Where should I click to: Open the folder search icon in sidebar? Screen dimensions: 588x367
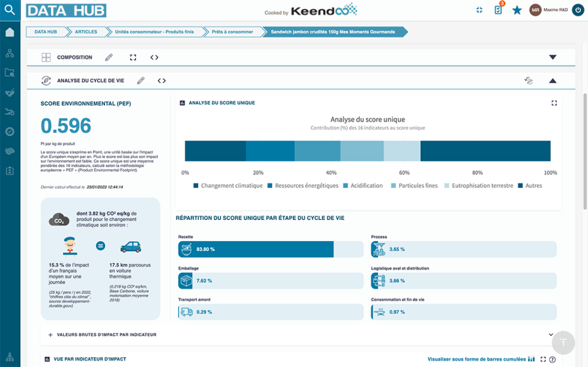(x=10, y=73)
